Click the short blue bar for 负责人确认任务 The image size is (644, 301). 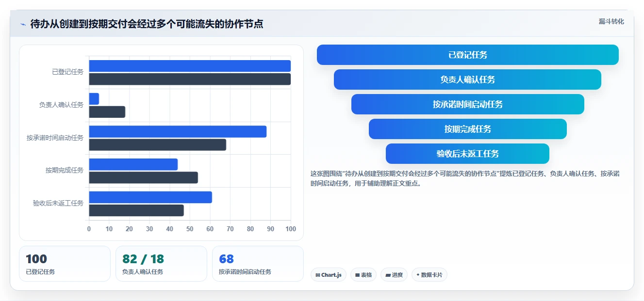pyautogui.click(x=94, y=99)
